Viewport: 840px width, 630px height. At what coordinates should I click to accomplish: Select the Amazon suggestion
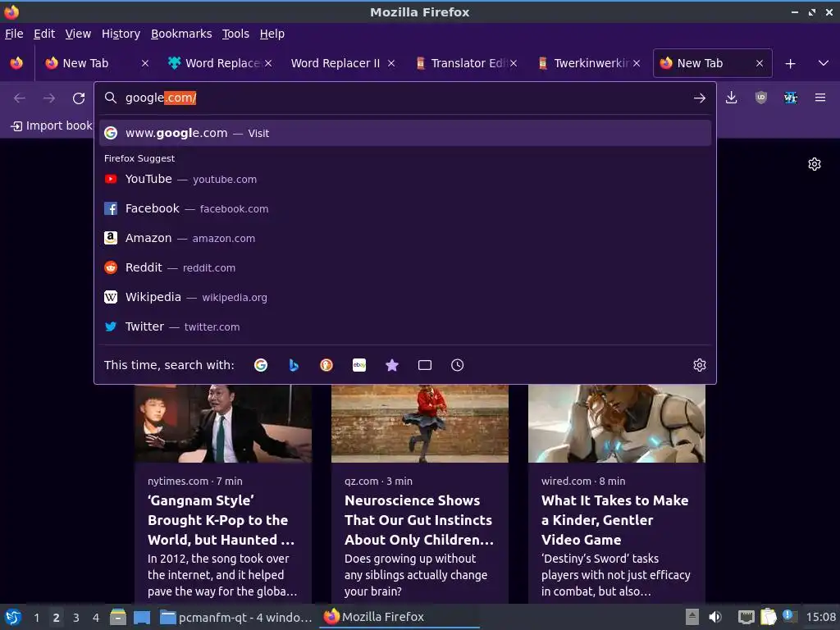click(405, 238)
